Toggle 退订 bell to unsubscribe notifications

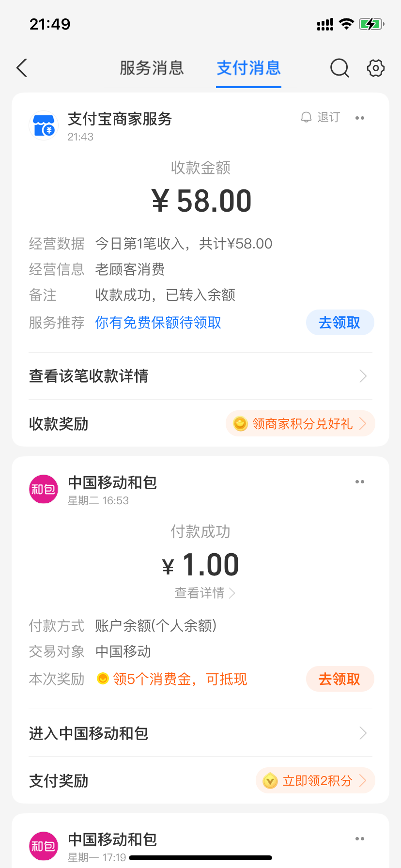coord(321,118)
